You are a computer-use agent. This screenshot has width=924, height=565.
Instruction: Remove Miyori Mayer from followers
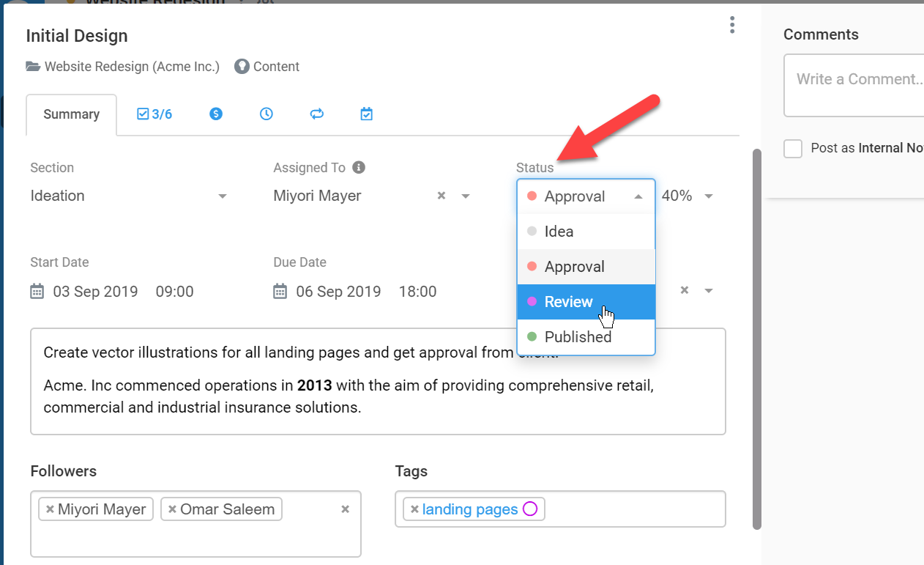click(50, 509)
